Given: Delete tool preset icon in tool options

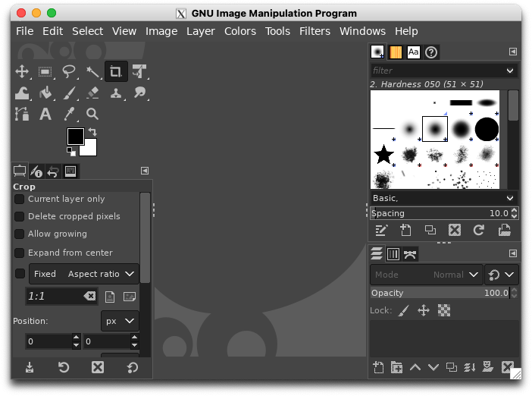Looking at the screenshot, I should click(x=98, y=367).
